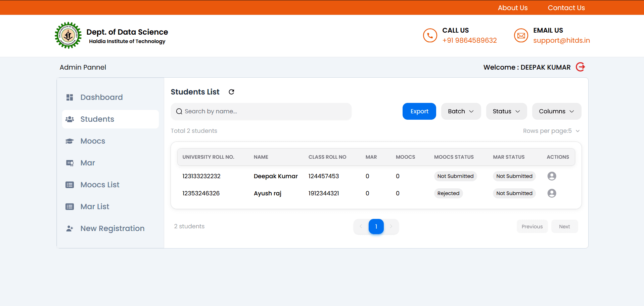Click the New Registration add-user icon

pos(70,228)
